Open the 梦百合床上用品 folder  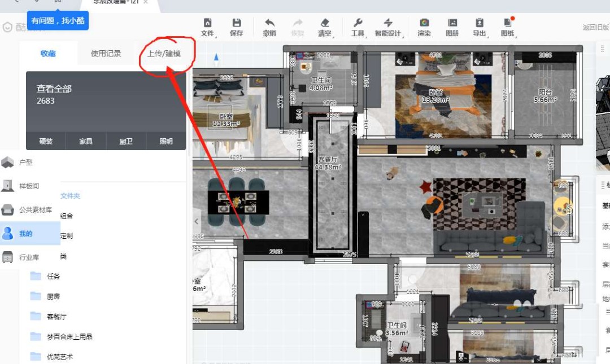[69, 336]
